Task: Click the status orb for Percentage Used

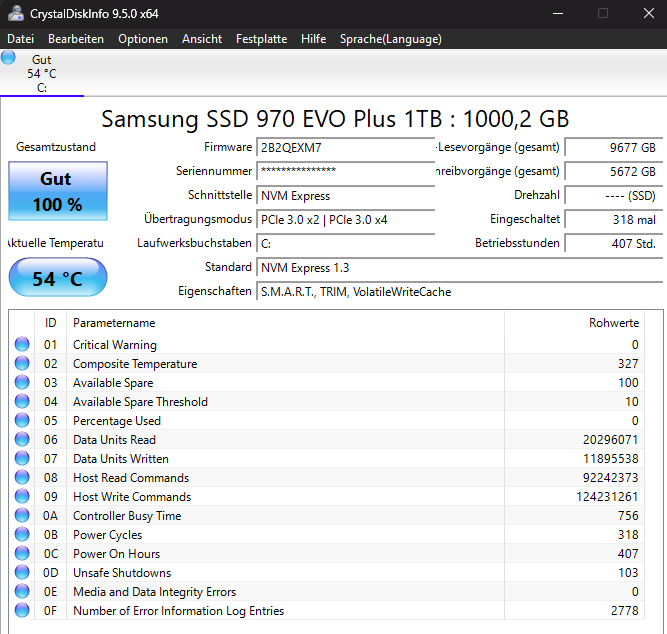Action: click(22, 420)
